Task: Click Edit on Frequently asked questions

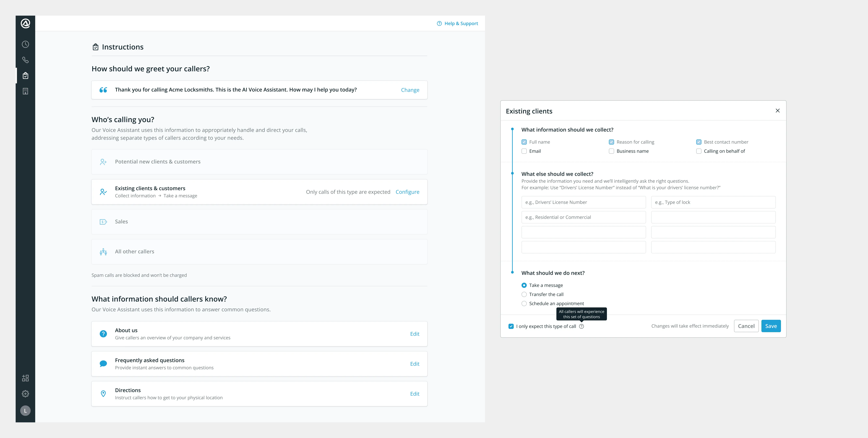Action: 414,364
